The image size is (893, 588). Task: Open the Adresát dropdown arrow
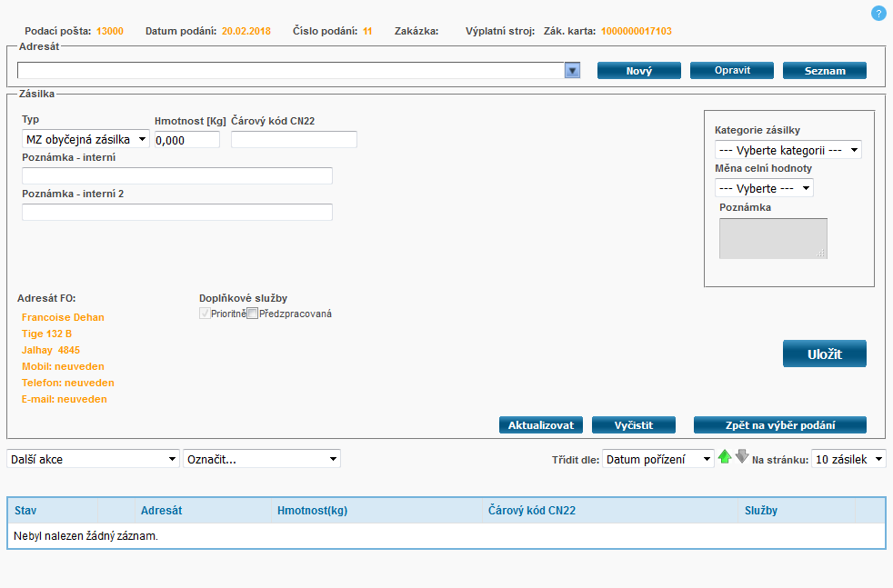[572, 71]
